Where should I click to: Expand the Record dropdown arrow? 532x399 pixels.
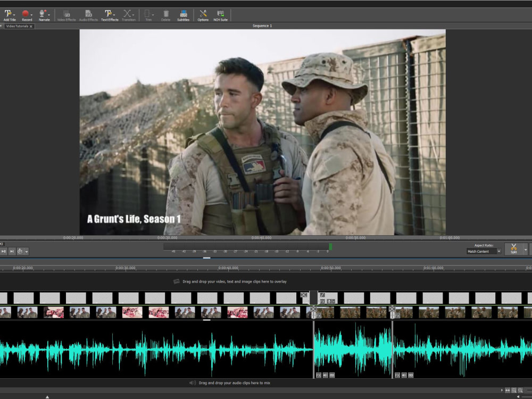(31, 15)
